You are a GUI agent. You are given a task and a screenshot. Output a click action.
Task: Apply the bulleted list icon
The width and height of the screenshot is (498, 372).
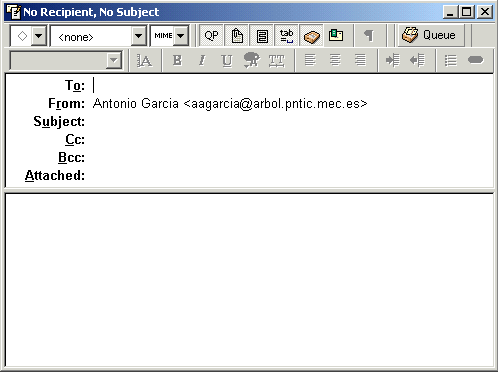[450, 60]
